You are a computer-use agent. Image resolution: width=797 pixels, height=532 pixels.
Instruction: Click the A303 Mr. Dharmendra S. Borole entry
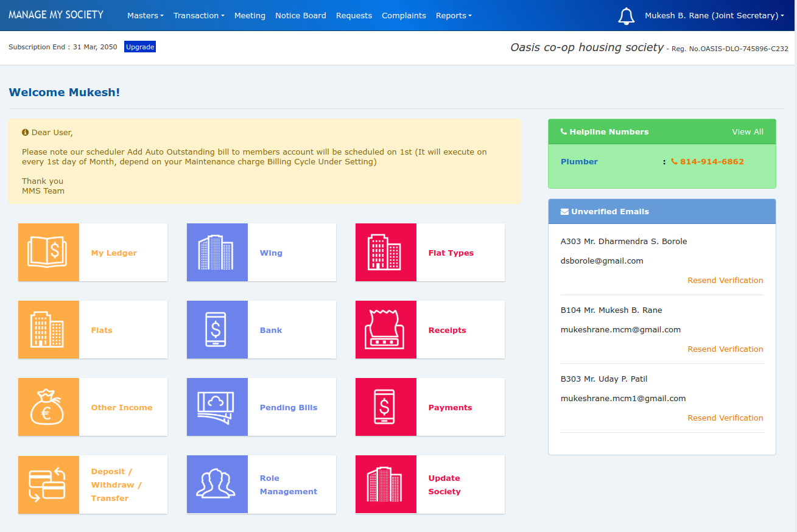coord(623,242)
